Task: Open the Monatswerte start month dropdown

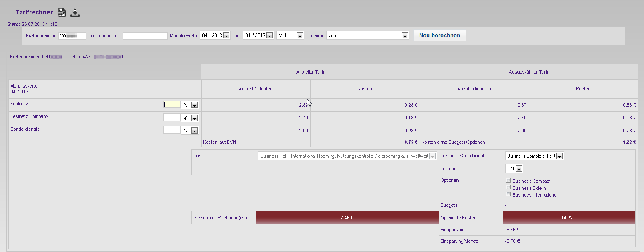Action: click(226, 36)
